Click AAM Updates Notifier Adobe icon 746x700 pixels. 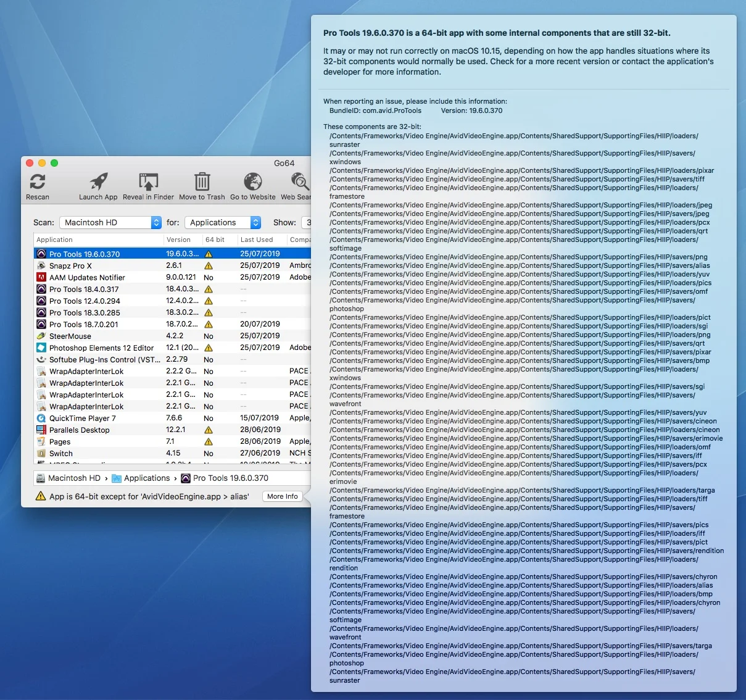click(41, 277)
